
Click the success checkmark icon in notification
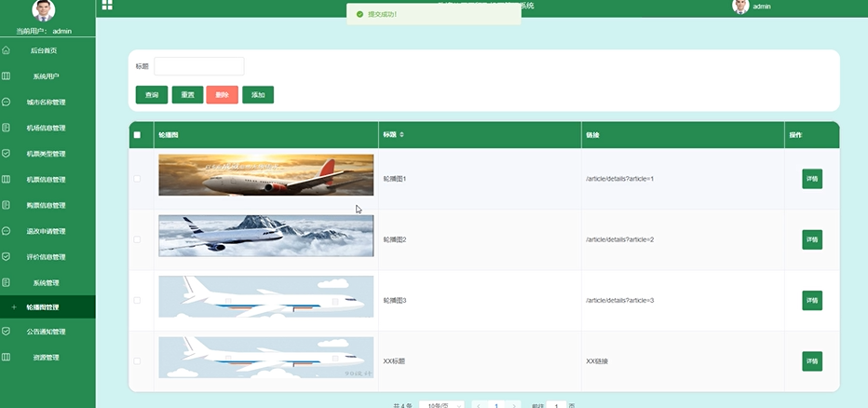pyautogui.click(x=359, y=14)
